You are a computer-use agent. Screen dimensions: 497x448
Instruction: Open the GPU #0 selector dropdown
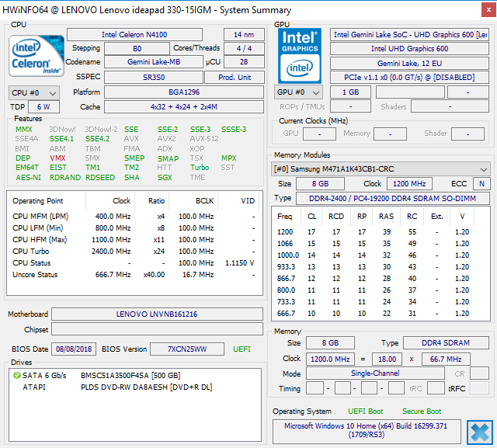pos(298,92)
